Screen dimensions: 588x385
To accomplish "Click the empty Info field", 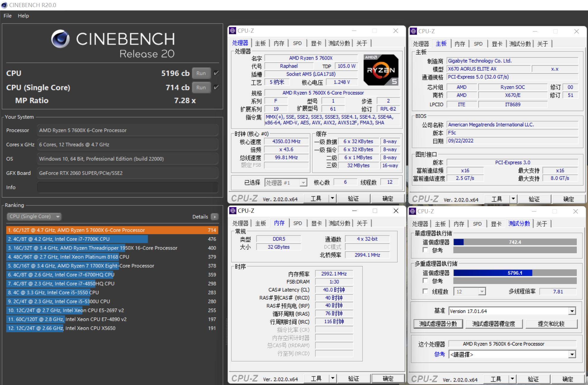I will 128,187.
